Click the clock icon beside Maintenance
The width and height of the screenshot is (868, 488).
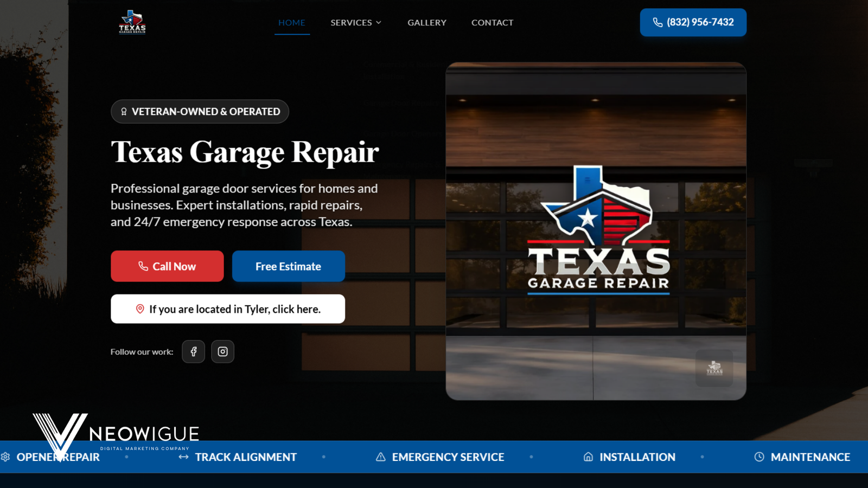pyautogui.click(x=759, y=457)
